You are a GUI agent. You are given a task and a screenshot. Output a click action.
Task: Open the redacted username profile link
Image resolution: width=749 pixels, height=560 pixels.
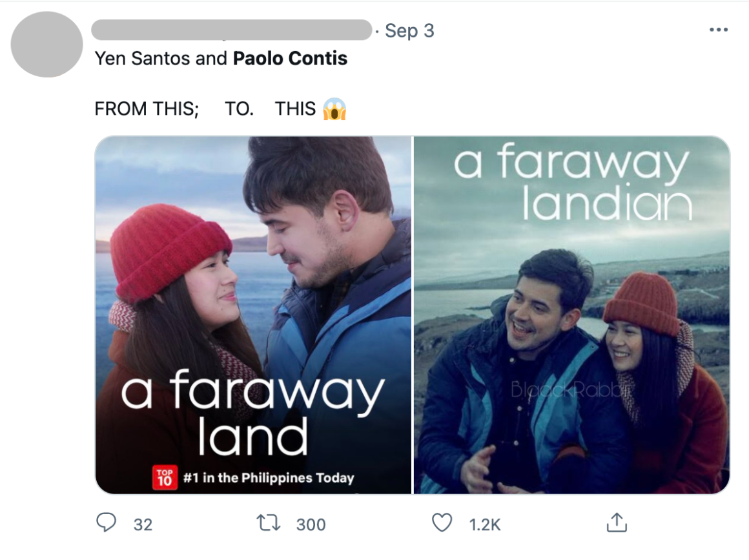tap(232, 30)
